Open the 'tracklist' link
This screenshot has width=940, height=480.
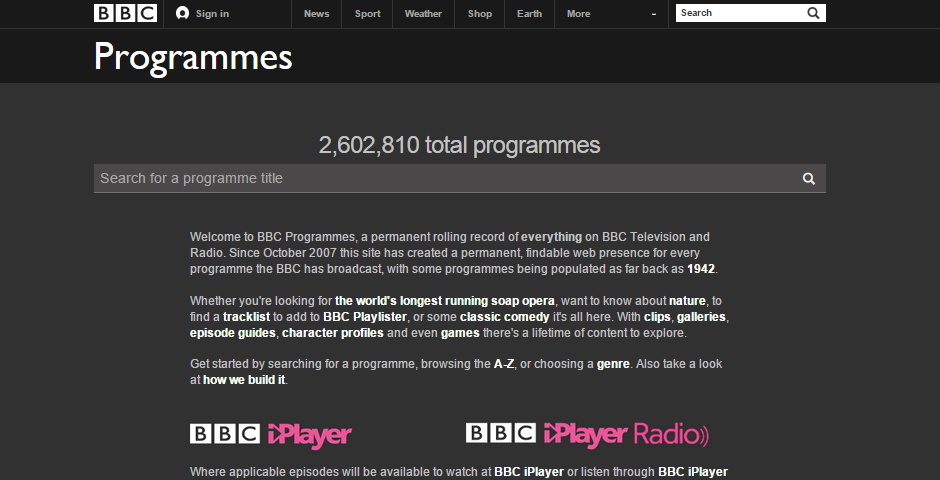tap(247, 316)
